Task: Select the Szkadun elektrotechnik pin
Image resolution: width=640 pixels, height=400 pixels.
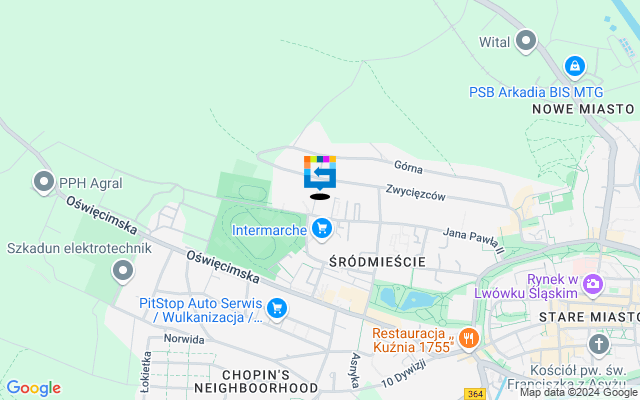Action: point(123,271)
